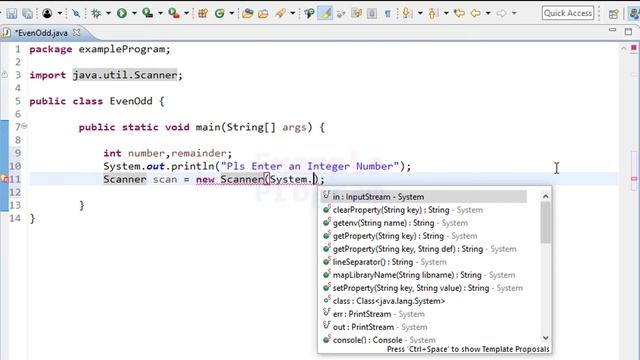640x360 pixels.
Task: Click the Coverage run icon
Action: pos(147,13)
